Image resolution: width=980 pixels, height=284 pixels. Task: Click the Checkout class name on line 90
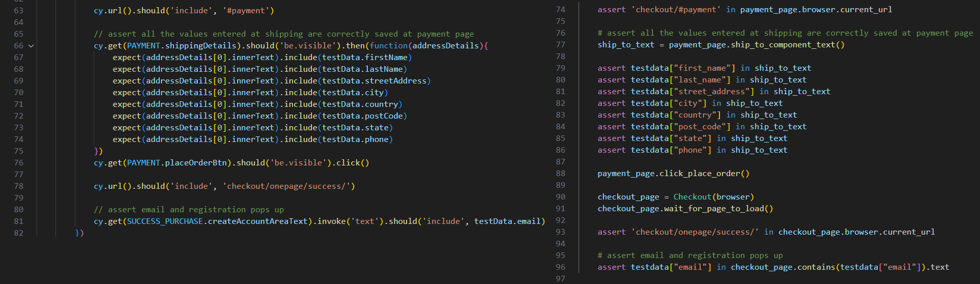693,197
